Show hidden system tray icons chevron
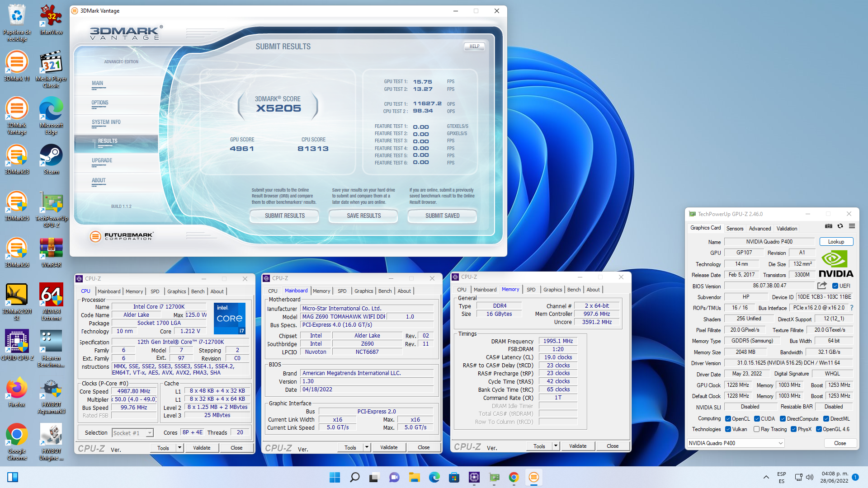868x488 pixels. (766, 477)
